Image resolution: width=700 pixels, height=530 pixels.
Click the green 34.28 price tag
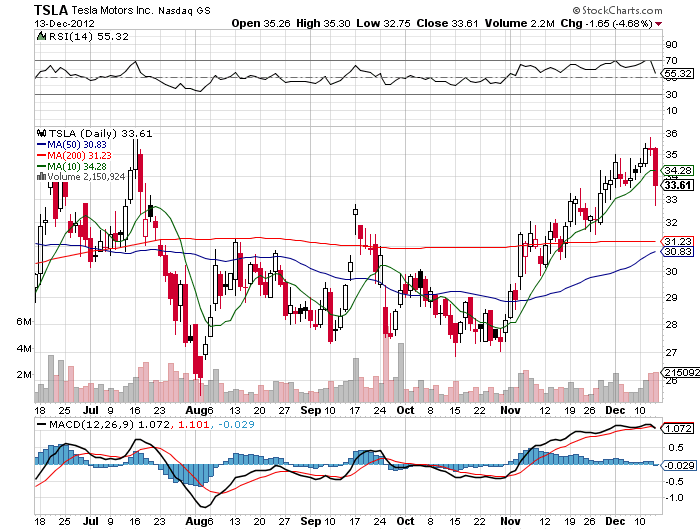(x=678, y=170)
